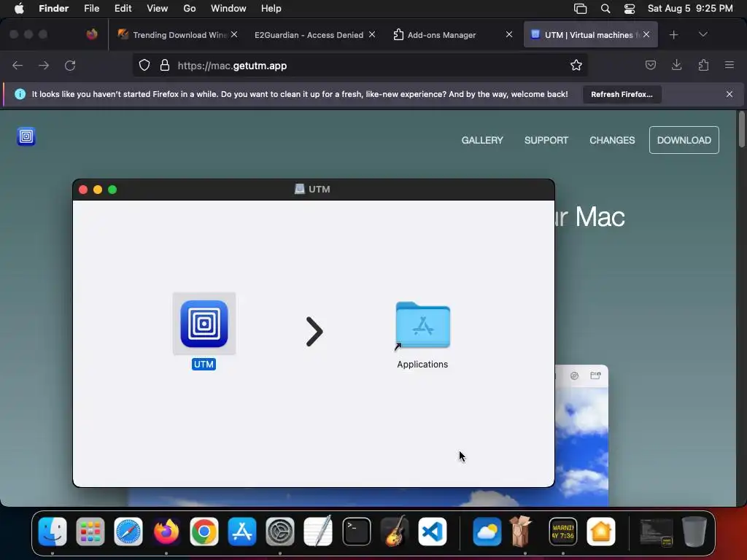Dismiss the Firefox refresh notification bar
This screenshot has height=560, width=747.
click(x=729, y=94)
